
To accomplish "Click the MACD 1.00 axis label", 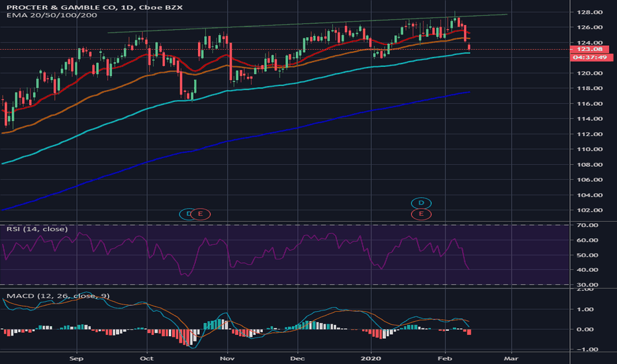I will tap(587, 309).
